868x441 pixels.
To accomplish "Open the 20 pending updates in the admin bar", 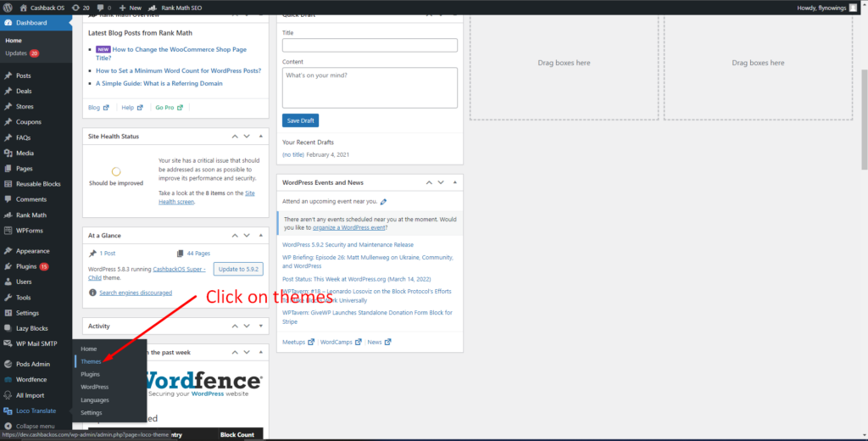I will click(x=81, y=8).
